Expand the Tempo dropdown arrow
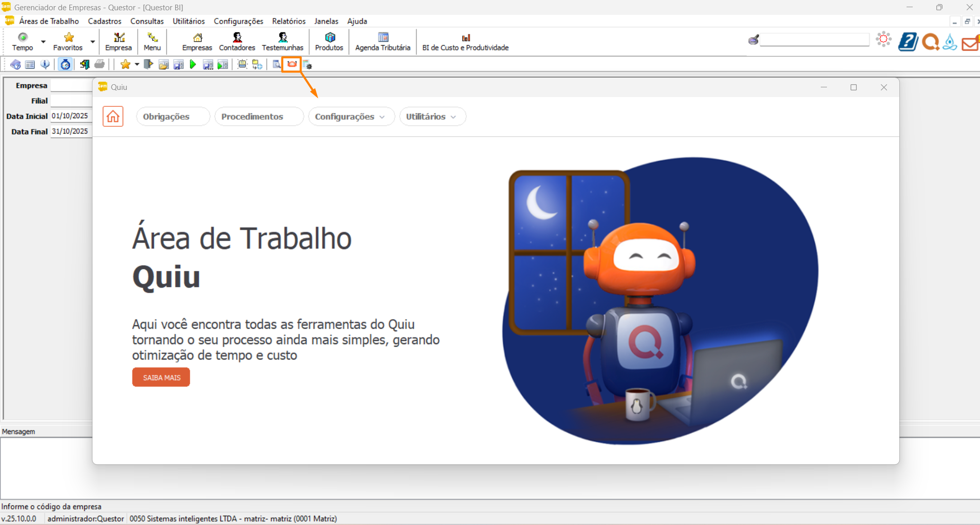Viewport: 980px width, 525px height. pos(43,42)
